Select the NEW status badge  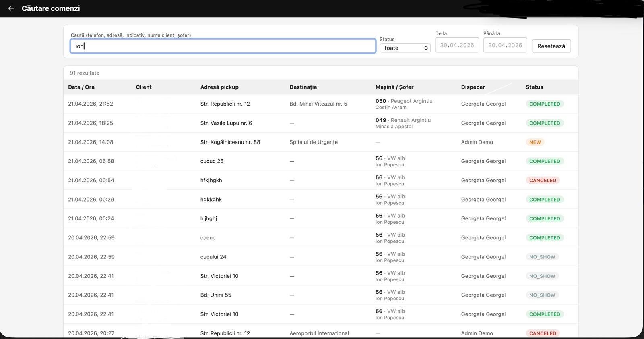click(535, 142)
